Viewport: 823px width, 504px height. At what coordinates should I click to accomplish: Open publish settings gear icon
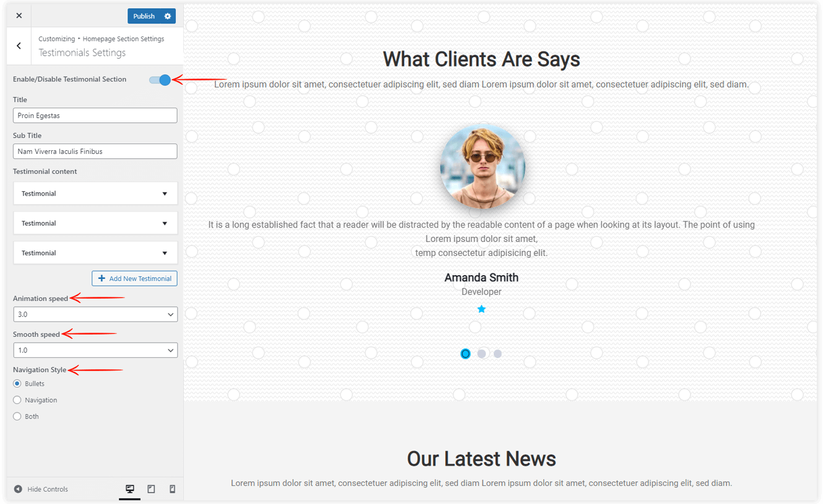[x=168, y=16]
